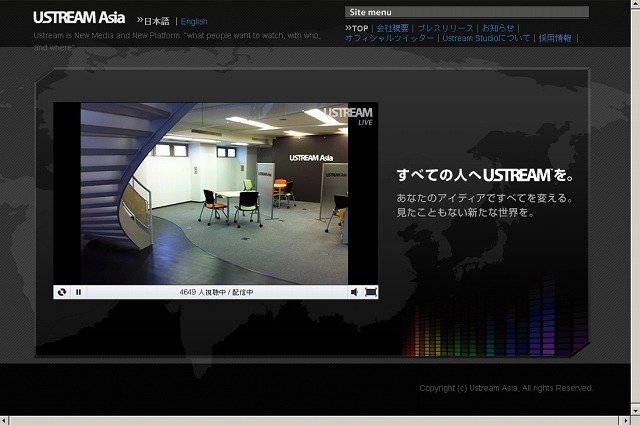Click horizontal scrollbar left arrow
This screenshot has height=425, width=640.
tap(4, 421)
